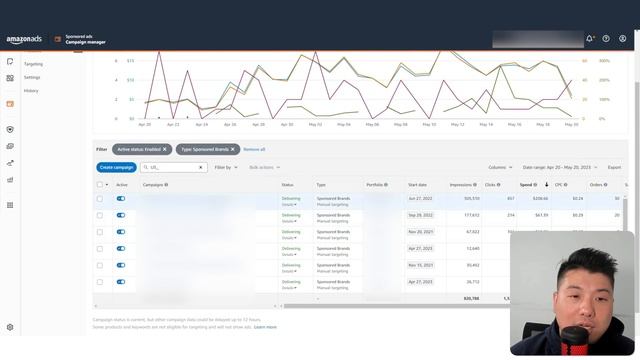The height and width of the screenshot is (360, 640).
Task: Click the Spend column info icon
Action: tap(535, 185)
